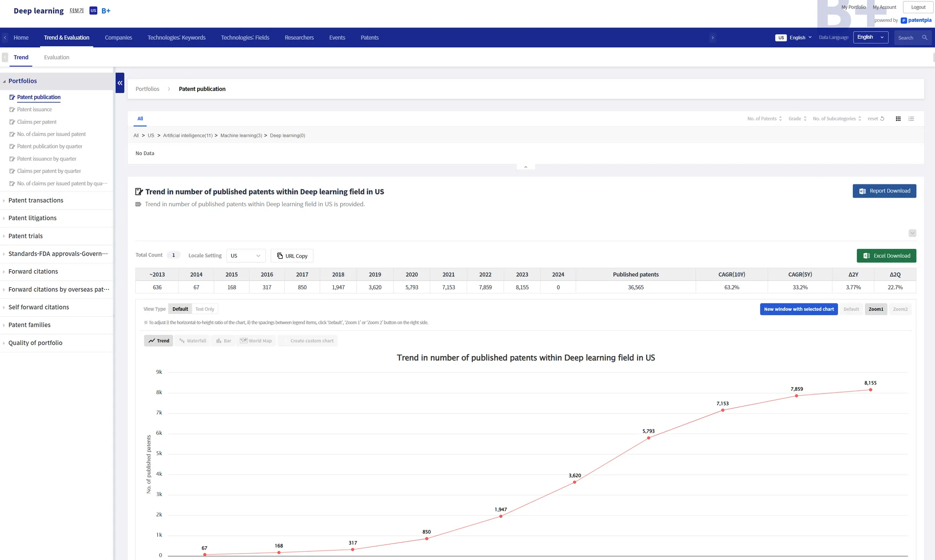Select the Waterfall chart type
The width and height of the screenshot is (935, 560).
point(193,341)
